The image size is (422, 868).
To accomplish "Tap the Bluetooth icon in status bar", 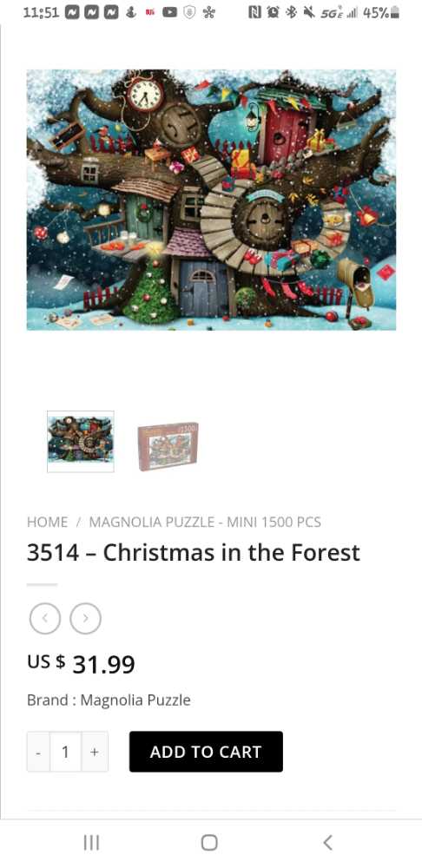I will [x=291, y=12].
